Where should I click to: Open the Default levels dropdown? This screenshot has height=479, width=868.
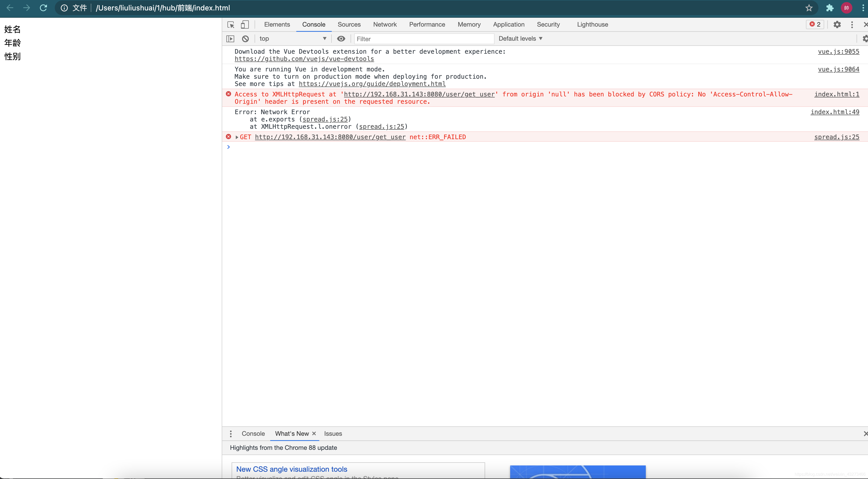(x=520, y=38)
